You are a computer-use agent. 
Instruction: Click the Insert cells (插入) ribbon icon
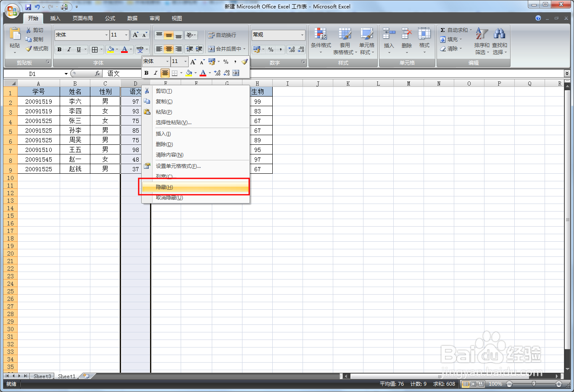[x=389, y=34]
